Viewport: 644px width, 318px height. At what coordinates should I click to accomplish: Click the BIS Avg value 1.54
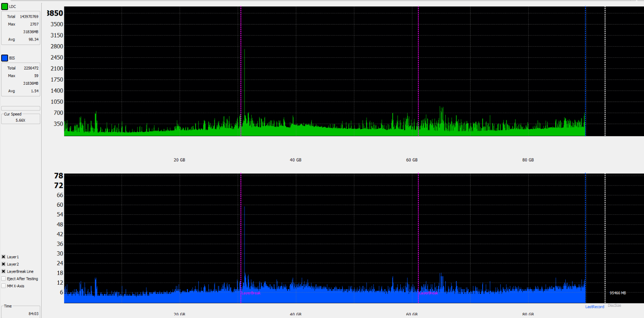coord(35,91)
